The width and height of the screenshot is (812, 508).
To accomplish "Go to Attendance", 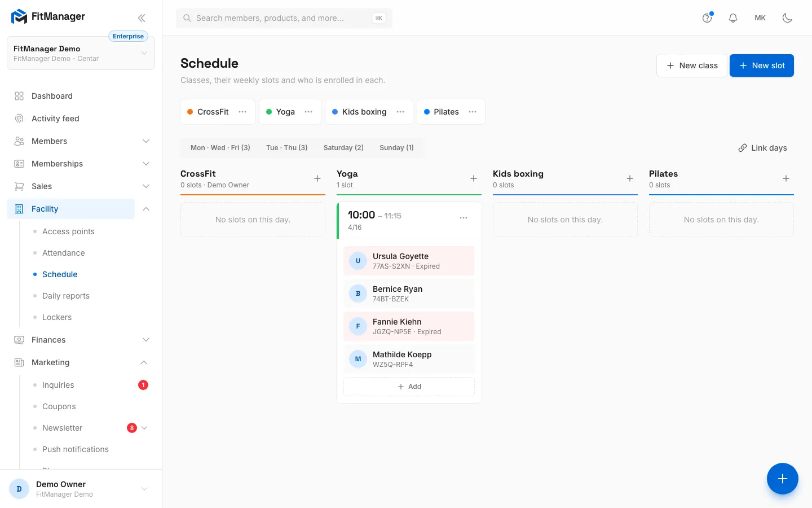I will coord(64,253).
